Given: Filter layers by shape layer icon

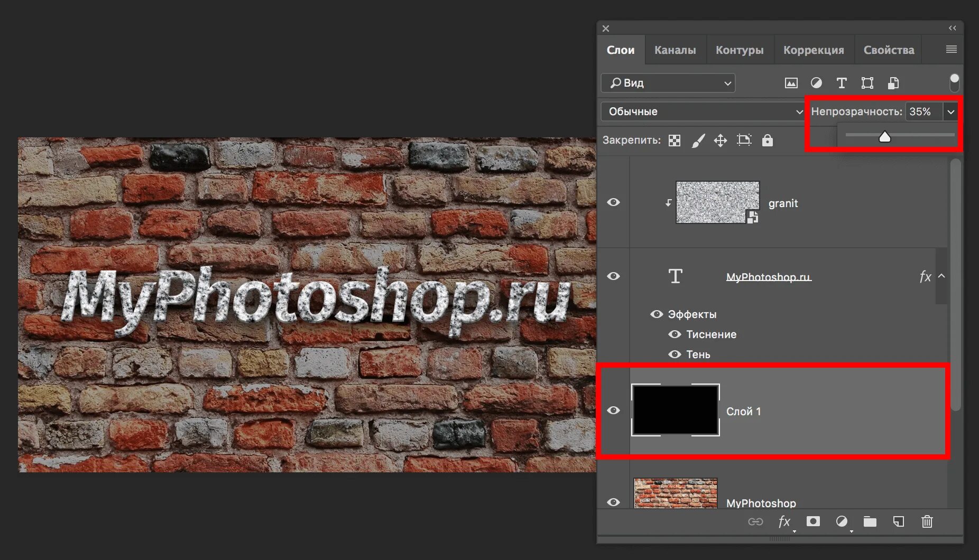Looking at the screenshot, I should [867, 83].
